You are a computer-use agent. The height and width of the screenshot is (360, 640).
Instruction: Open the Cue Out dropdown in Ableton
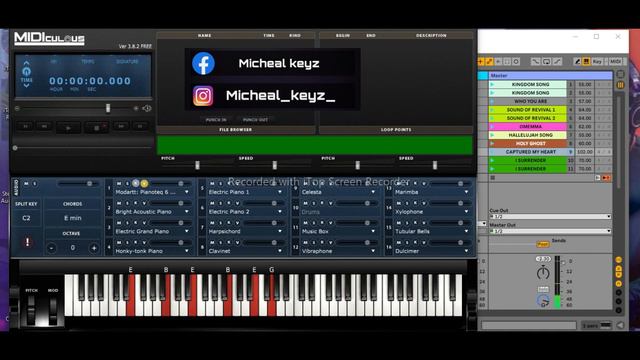(x=550, y=216)
